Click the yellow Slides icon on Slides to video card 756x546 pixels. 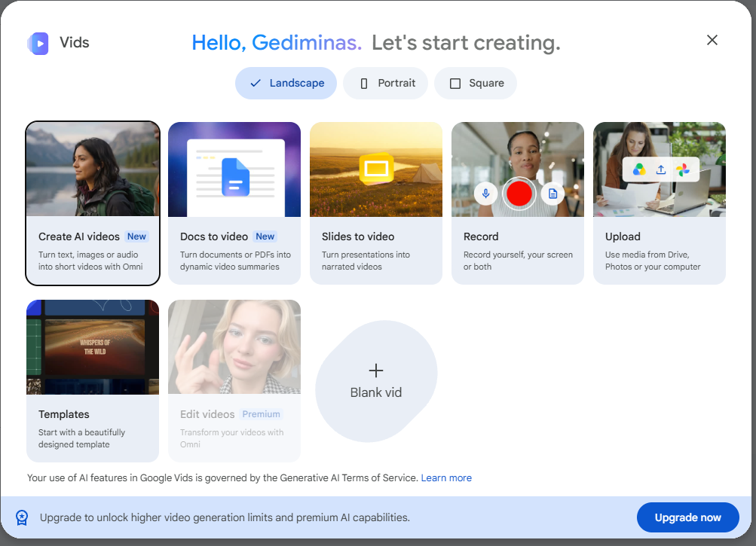[x=377, y=169]
